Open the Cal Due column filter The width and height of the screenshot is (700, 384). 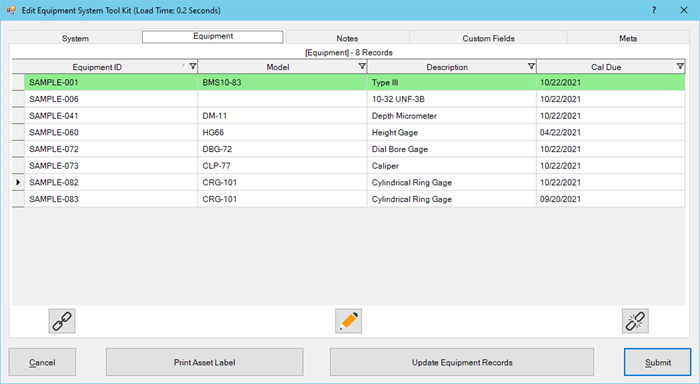click(x=680, y=67)
